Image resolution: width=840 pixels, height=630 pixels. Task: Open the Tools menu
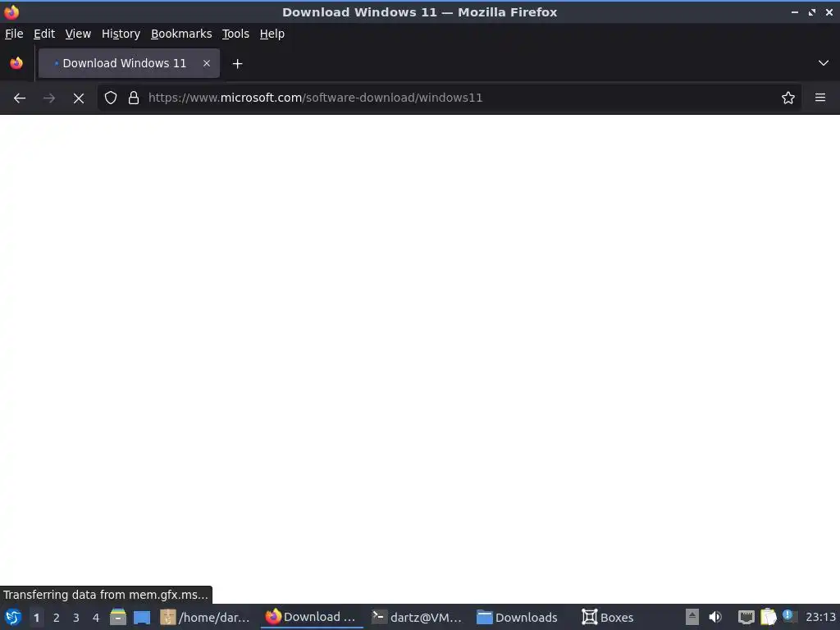click(235, 34)
